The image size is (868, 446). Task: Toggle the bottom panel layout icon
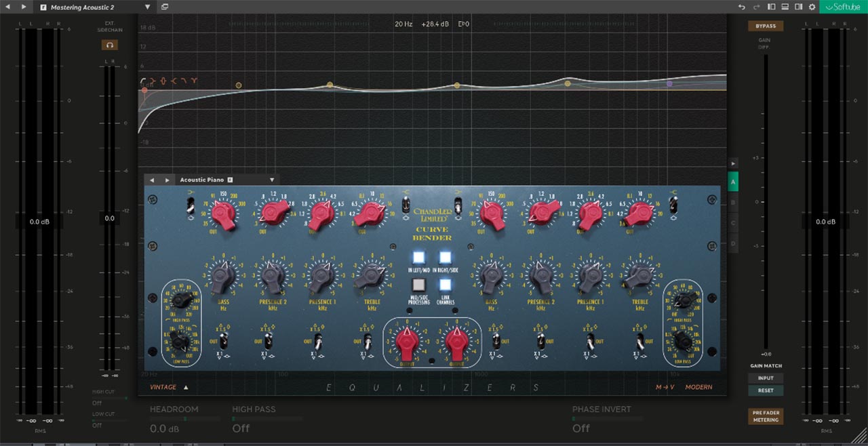click(x=785, y=7)
